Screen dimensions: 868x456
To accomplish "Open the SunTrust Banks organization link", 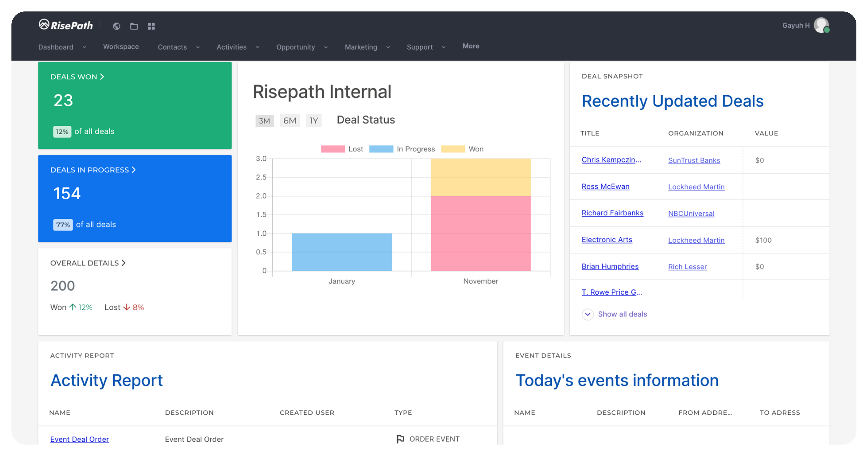I will [x=694, y=160].
